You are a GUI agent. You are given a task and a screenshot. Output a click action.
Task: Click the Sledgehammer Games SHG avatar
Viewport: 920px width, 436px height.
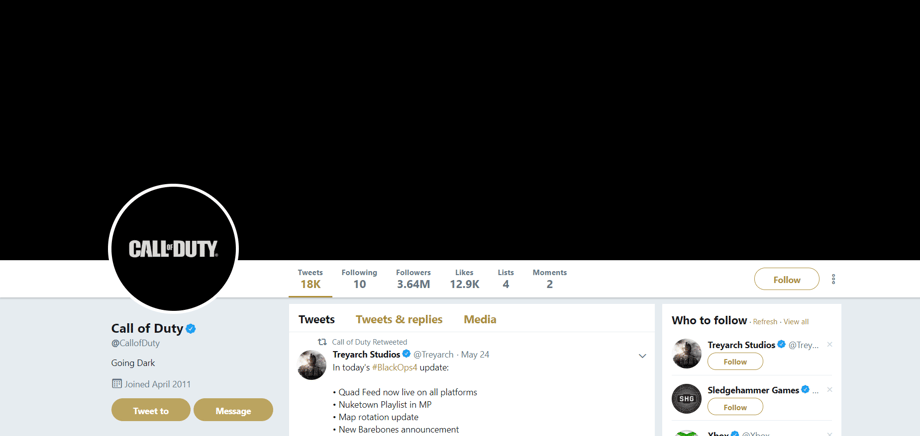click(x=687, y=398)
